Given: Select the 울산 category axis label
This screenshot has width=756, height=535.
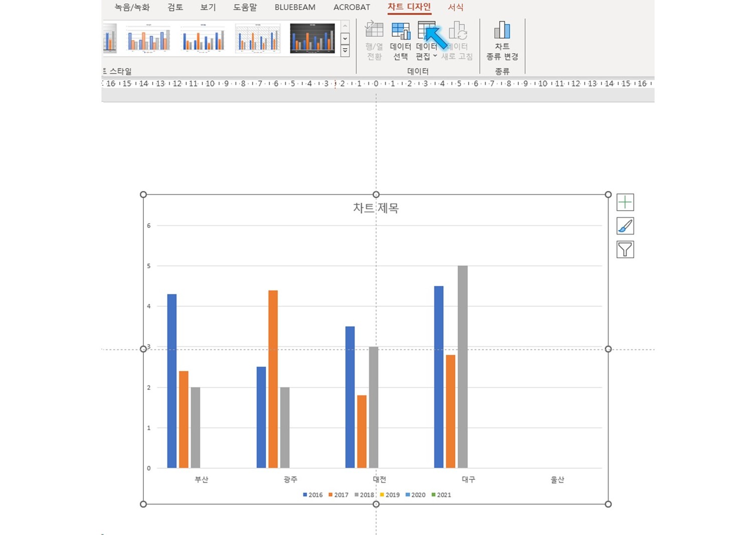Looking at the screenshot, I should click(x=557, y=480).
